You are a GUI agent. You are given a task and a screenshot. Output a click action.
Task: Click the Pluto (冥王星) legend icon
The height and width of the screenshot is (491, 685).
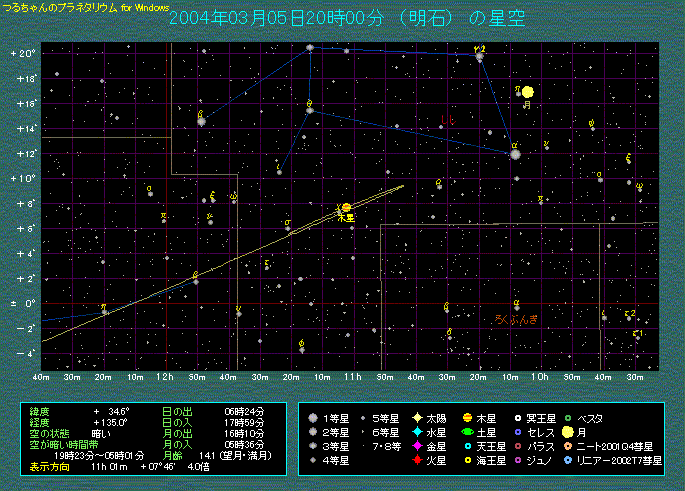click(518, 417)
